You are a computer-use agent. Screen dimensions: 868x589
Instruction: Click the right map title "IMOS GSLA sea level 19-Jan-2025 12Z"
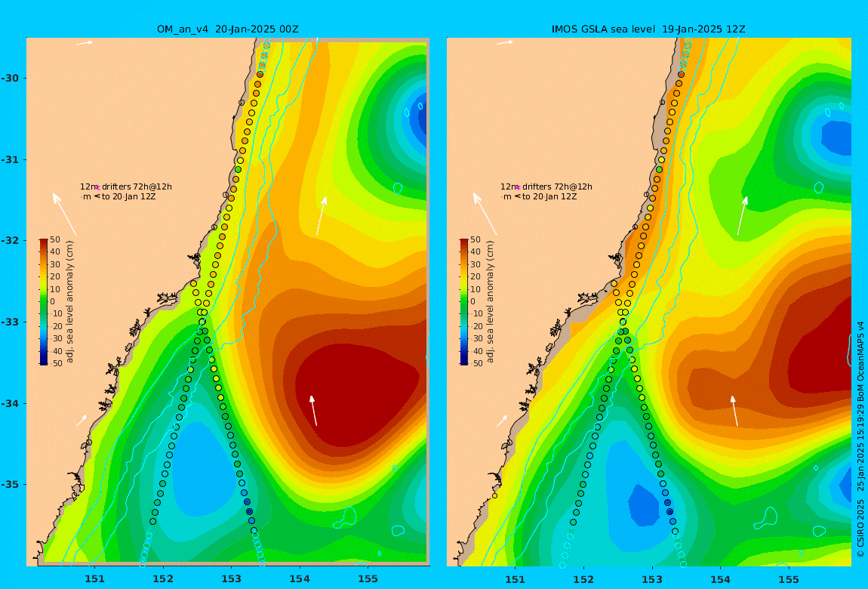click(x=648, y=29)
